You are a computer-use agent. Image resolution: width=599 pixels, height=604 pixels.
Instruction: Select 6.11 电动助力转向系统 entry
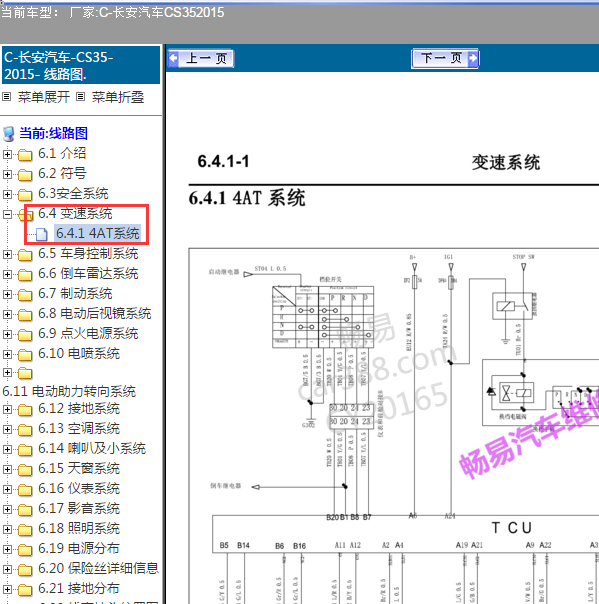(69, 391)
